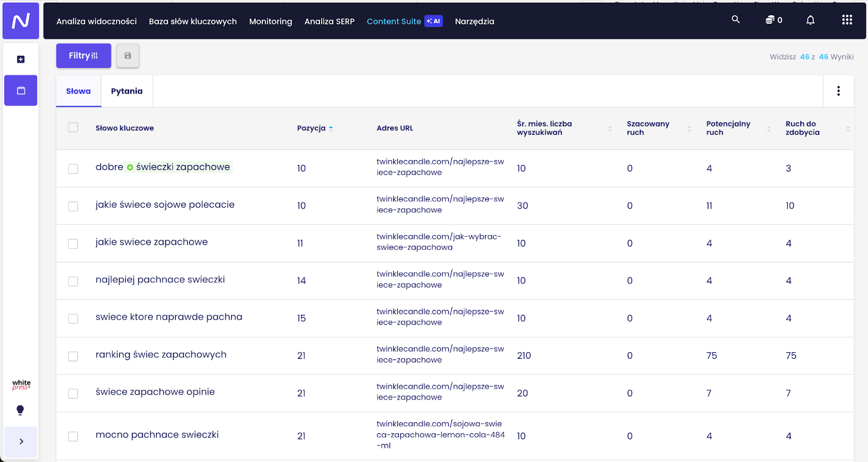Screen dimensions: 868x462
Task: Click the plus add icon in sidebar
Action: click(21, 59)
